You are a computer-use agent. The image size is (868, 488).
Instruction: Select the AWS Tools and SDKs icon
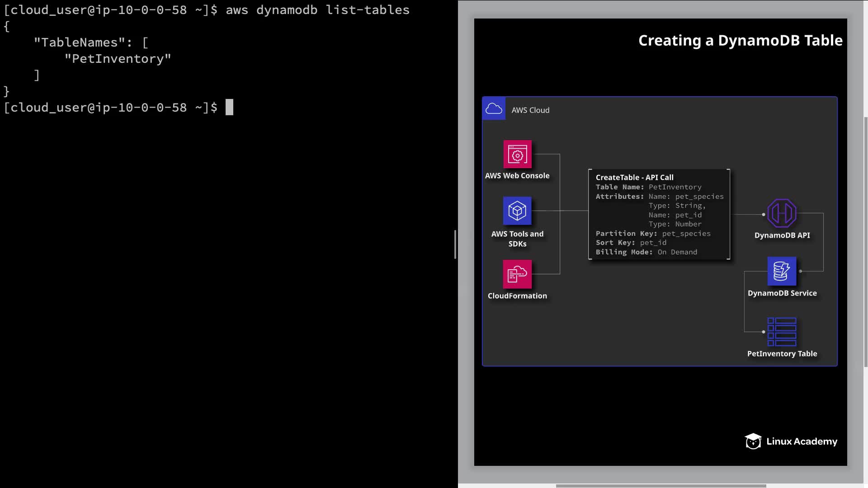click(517, 211)
